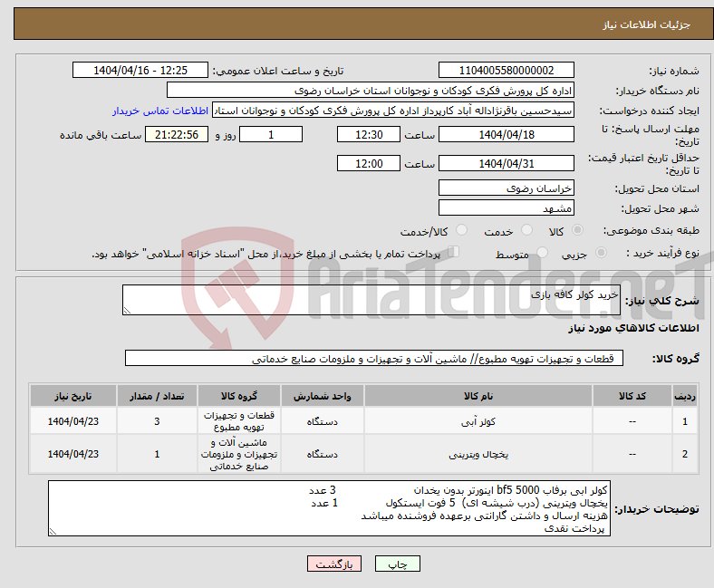This screenshot has height=588, width=714.
Task: Click the price validity date 1404/04/31
Action: (x=506, y=163)
